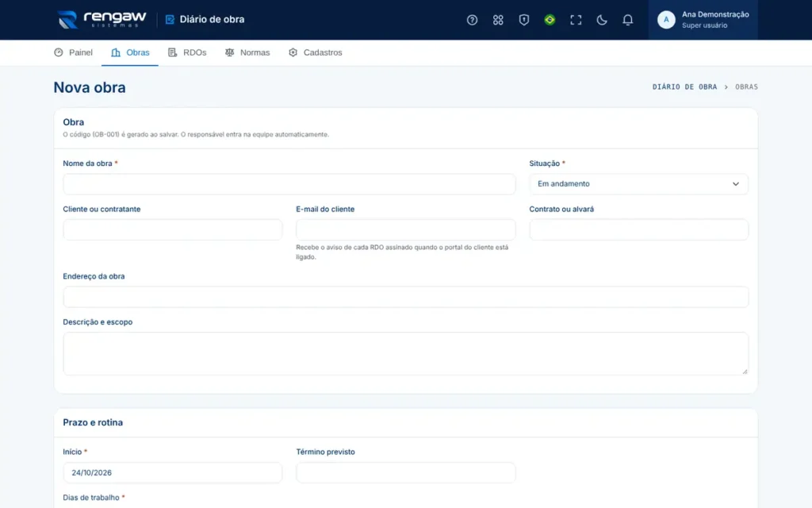Click the user avatar with letter A

[666, 20]
